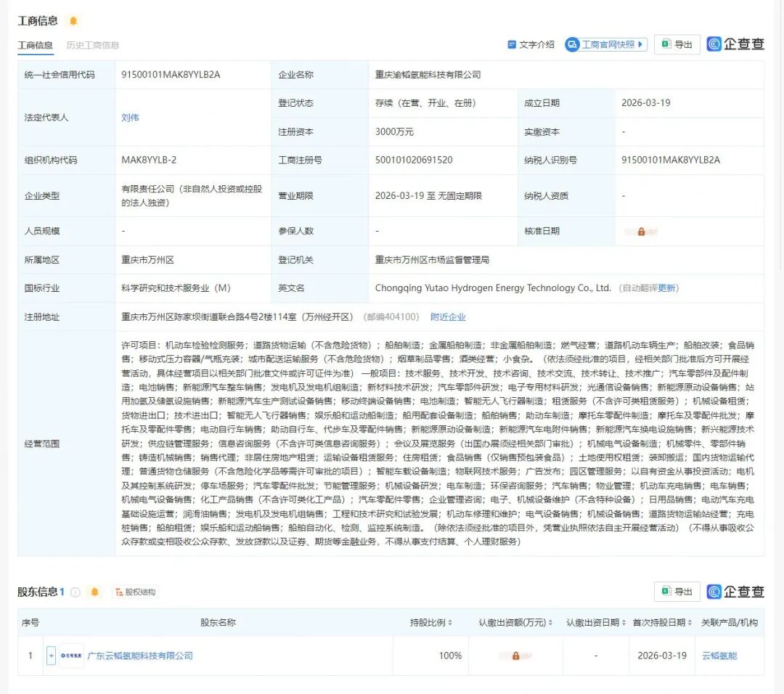
Task: Click the info circle icon beside 股东信息
Action: (75, 592)
